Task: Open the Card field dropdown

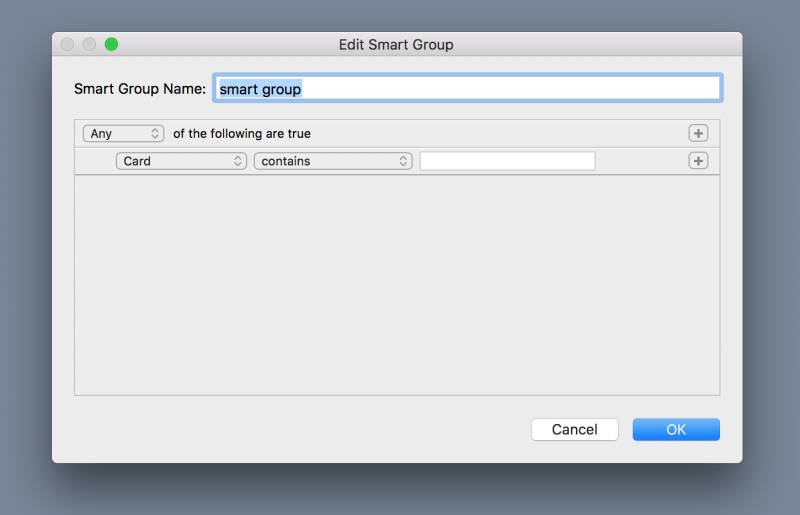Action: click(x=181, y=161)
